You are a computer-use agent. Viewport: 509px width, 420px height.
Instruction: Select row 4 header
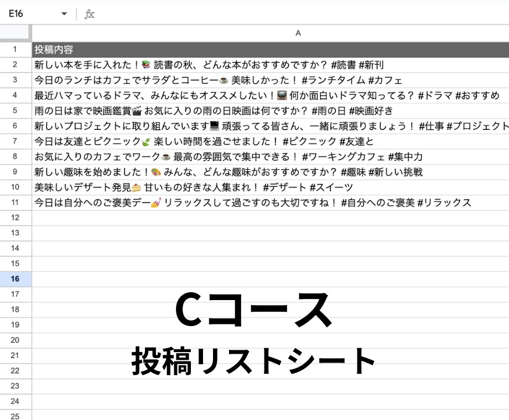coord(15,96)
